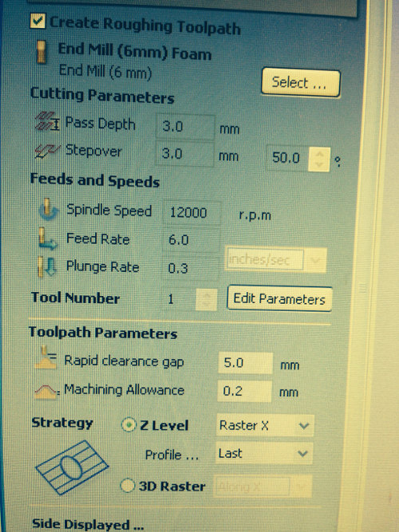Click the stepover percentage 50.0 field
This screenshot has height=532, width=399.
coord(287,158)
